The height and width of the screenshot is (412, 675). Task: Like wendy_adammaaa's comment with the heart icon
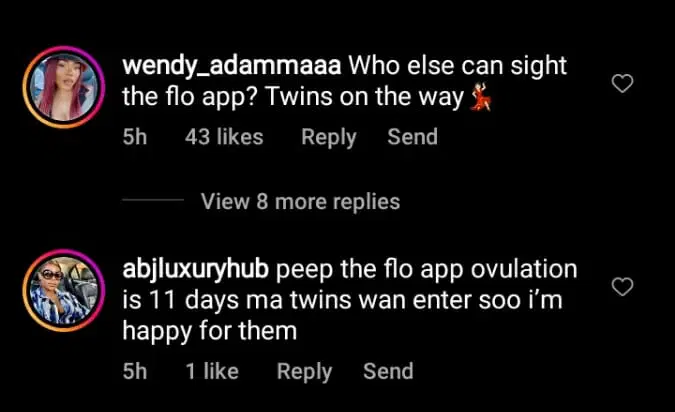pos(622,83)
